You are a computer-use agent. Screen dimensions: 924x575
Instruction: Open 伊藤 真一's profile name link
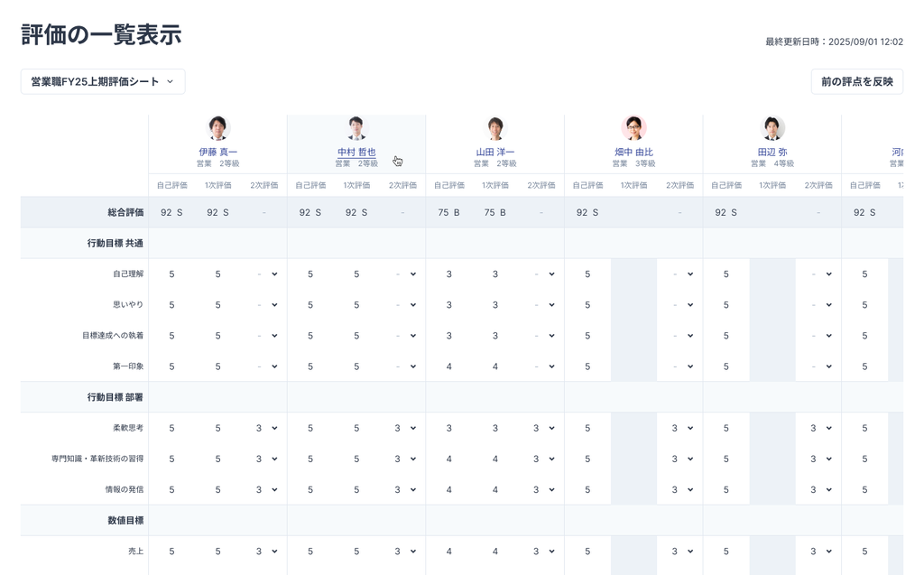pos(217,153)
